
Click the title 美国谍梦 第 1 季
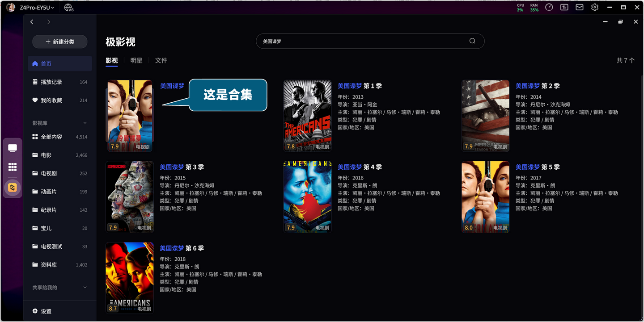[360, 86]
